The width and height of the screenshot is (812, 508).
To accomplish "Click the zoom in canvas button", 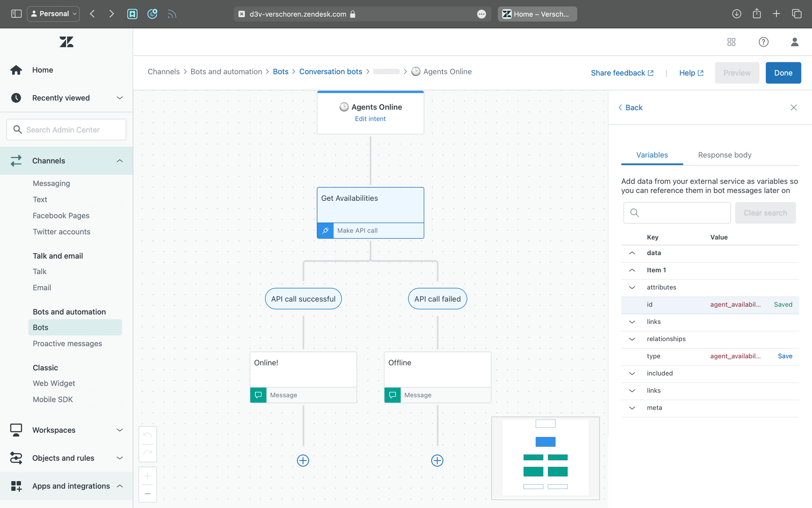I will [x=148, y=476].
